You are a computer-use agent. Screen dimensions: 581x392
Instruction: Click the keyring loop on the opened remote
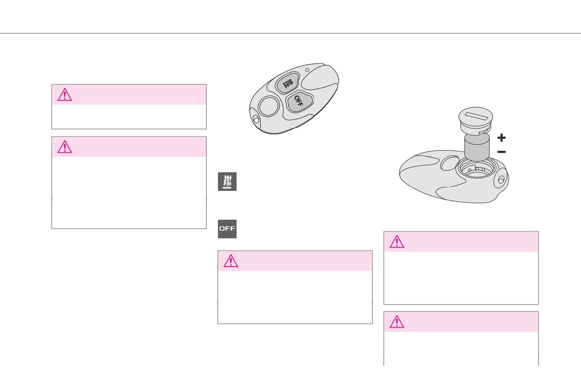(501, 179)
